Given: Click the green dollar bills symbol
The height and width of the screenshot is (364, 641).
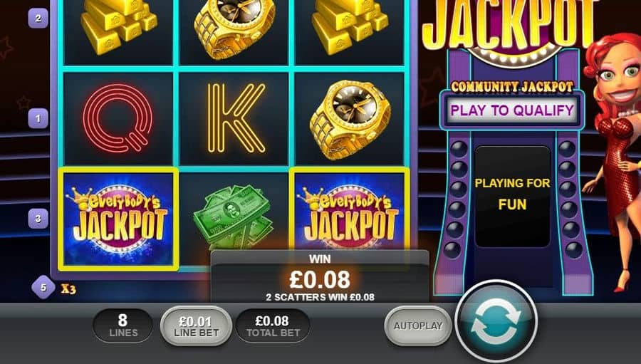Looking at the screenshot, I should pyautogui.click(x=234, y=217).
